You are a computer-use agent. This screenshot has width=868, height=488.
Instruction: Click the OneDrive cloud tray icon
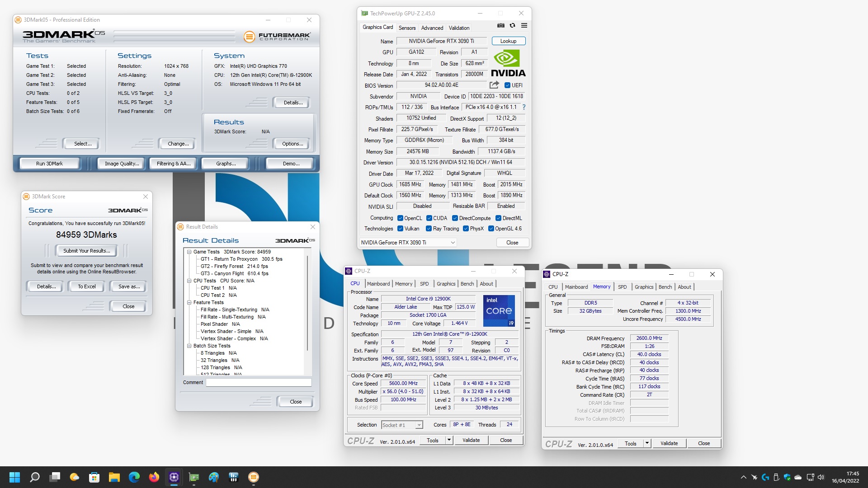798,477
